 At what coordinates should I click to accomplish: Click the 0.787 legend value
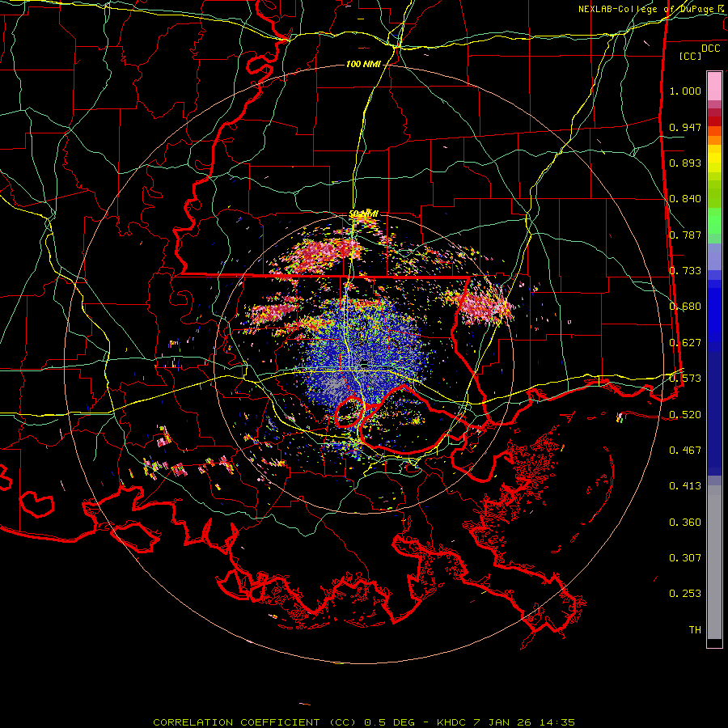tap(685, 235)
